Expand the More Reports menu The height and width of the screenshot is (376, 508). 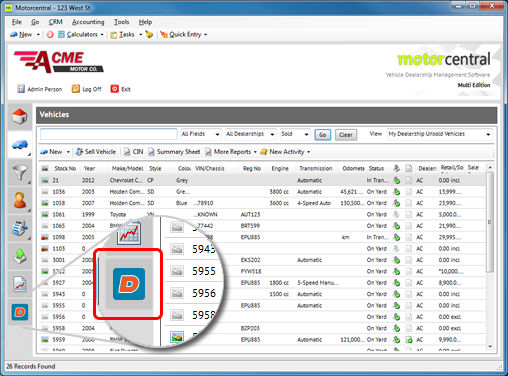[231, 152]
